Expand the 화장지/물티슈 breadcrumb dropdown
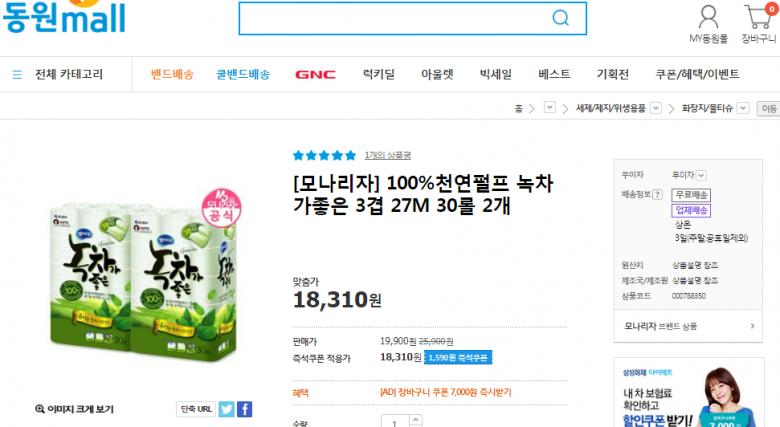The image size is (780, 427). (x=741, y=107)
